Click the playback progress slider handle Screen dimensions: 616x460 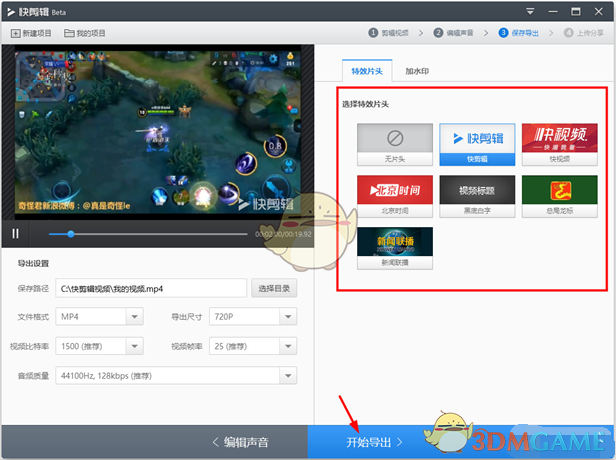click(x=71, y=234)
